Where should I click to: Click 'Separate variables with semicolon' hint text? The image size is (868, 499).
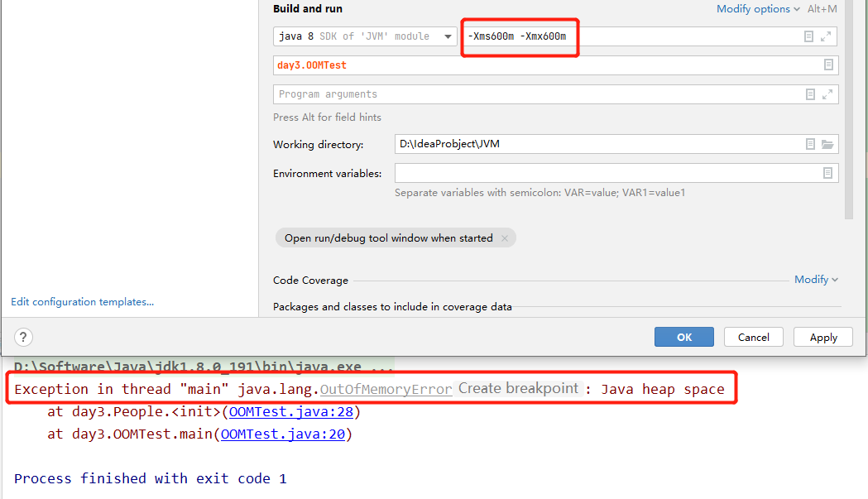(x=540, y=193)
